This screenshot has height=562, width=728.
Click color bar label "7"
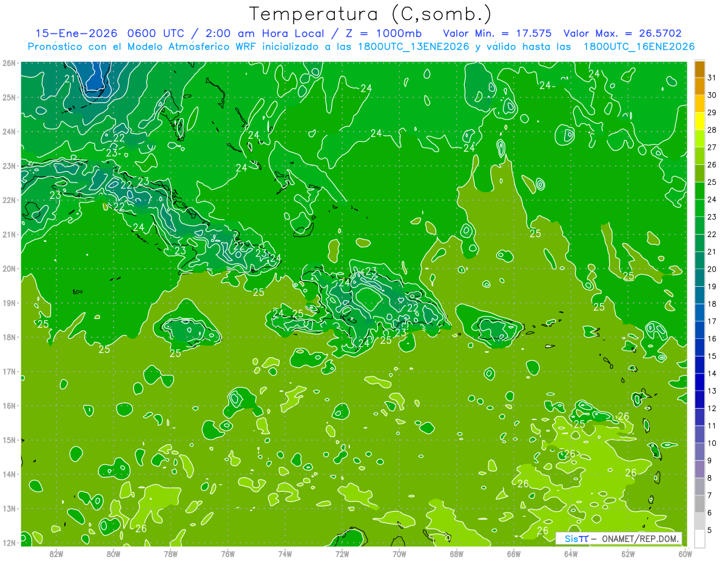pyautogui.click(x=710, y=496)
